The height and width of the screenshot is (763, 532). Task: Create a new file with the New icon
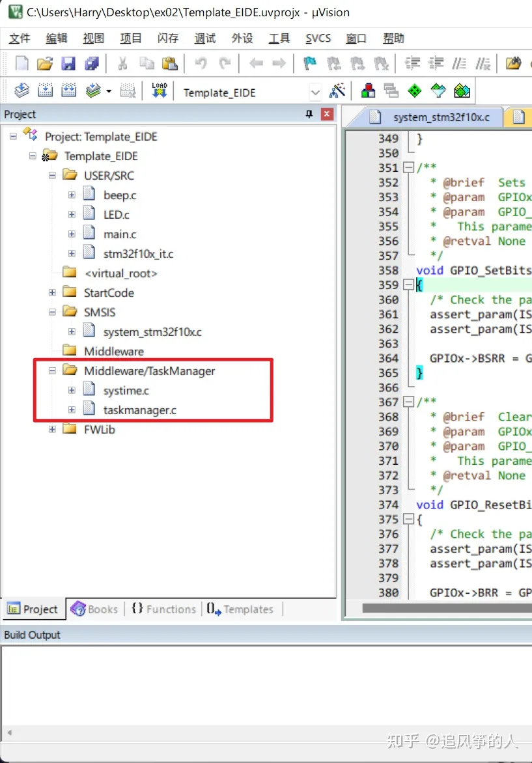(22, 63)
